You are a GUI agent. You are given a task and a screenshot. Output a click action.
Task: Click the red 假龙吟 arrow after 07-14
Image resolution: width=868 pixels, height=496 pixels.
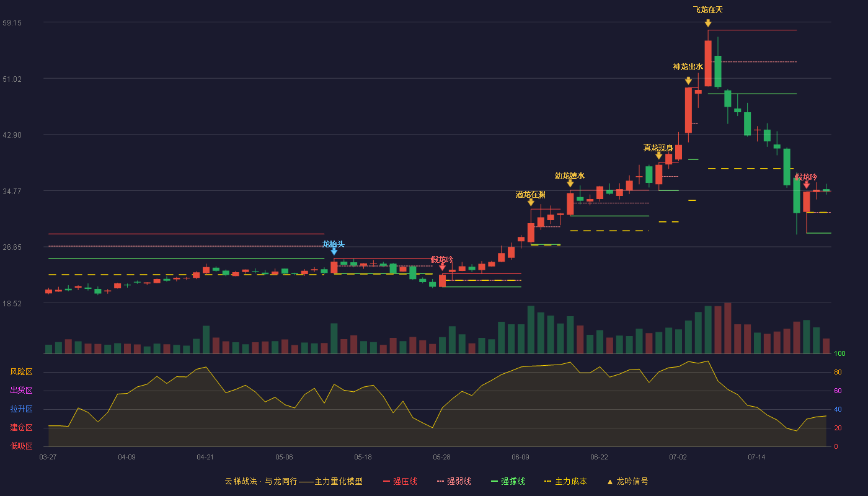coord(806,185)
